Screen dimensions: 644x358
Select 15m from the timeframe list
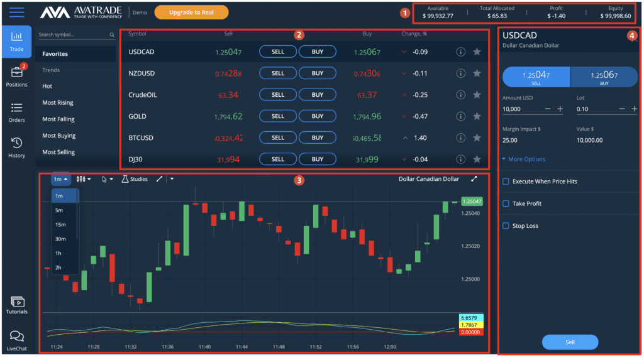[60, 224]
